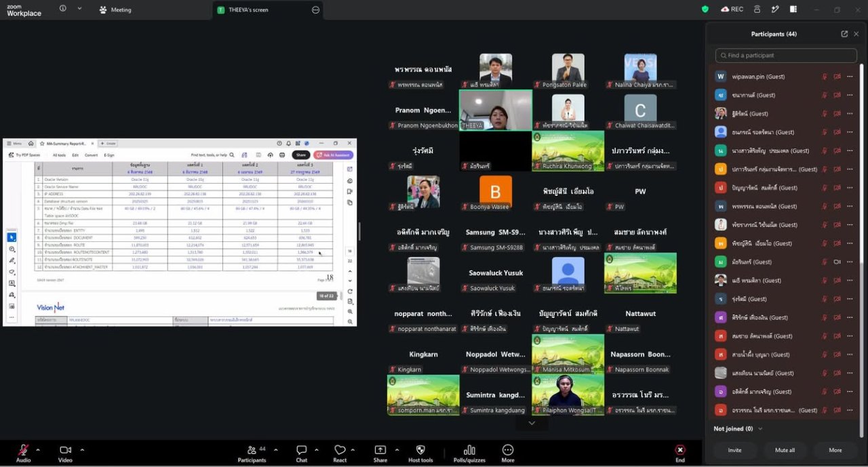Expand the caret next to Chat
The height and width of the screenshot is (467, 868).
(317, 449)
